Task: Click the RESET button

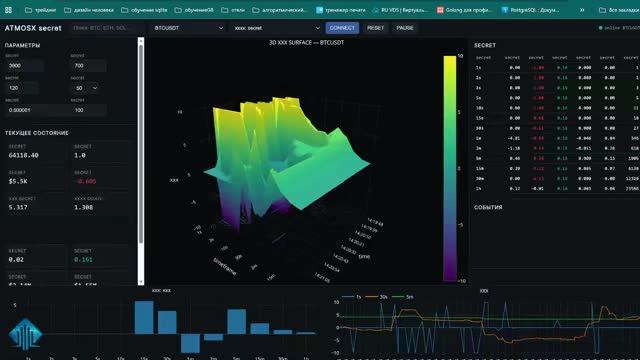Action: pos(376,28)
